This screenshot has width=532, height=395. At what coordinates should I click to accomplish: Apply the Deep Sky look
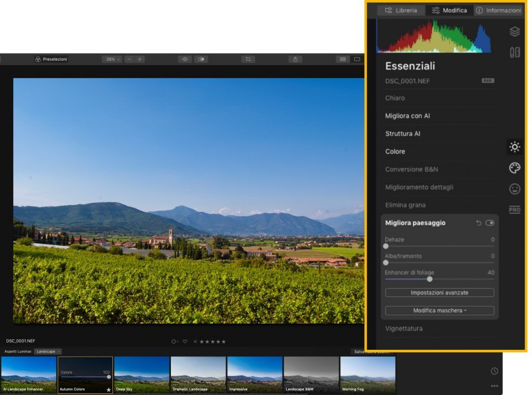click(x=141, y=375)
